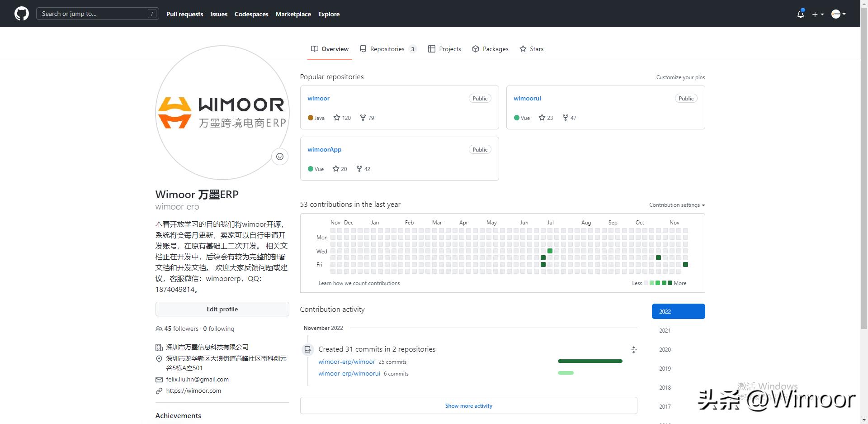The width and height of the screenshot is (868, 424).
Task: Click the Achievements heading
Action: click(x=178, y=415)
